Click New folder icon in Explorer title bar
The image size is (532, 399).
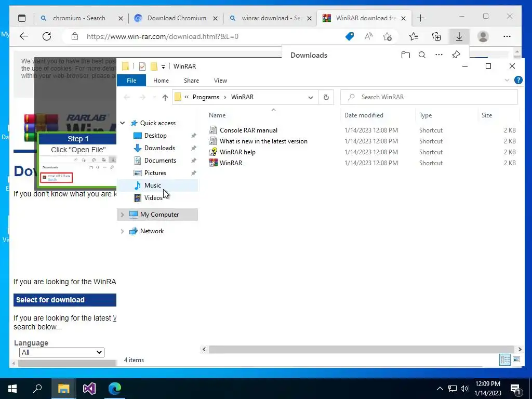coord(154,66)
